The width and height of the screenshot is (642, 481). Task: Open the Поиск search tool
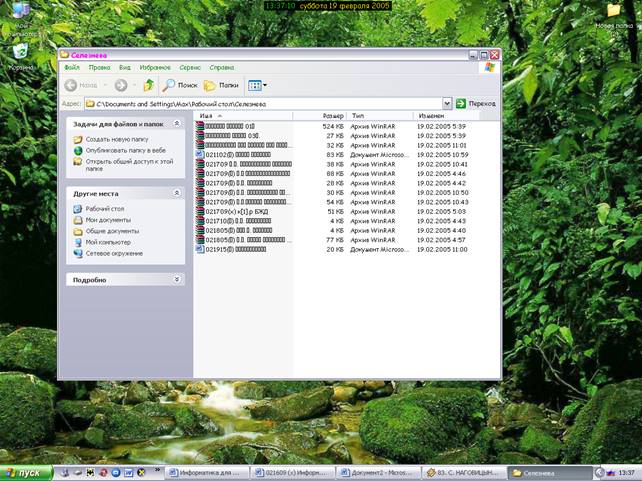click(x=181, y=86)
